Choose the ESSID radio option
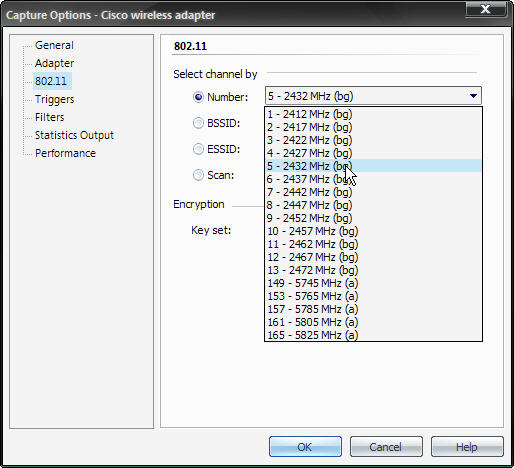The image size is (514, 468). pyautogui.click(x=198, y=149)
